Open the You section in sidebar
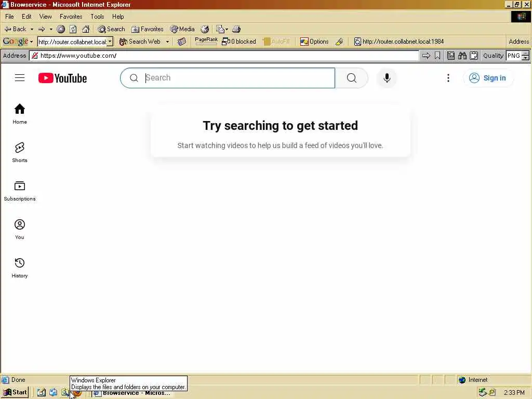 click(20, 229)
